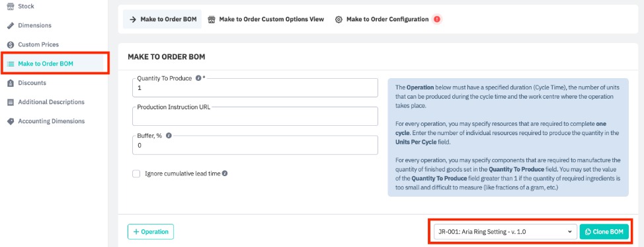Click the info icon next to Buffer, %
Viewport: 644px width, 247px height.
point(169,136)
